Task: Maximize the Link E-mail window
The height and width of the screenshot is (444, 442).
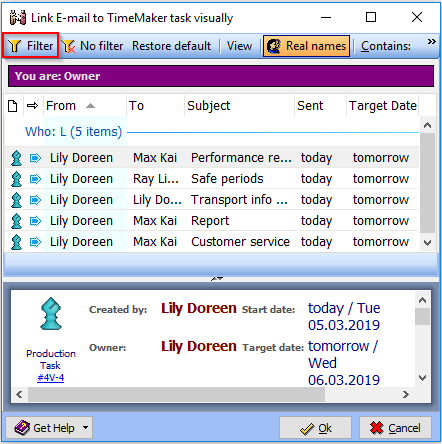Action: [x=371, y=17]
